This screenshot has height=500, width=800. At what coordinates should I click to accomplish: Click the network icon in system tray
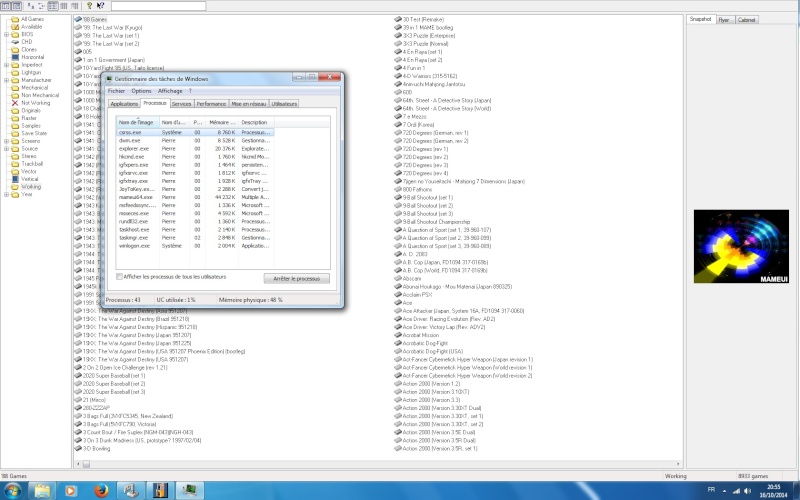[736, 491]
